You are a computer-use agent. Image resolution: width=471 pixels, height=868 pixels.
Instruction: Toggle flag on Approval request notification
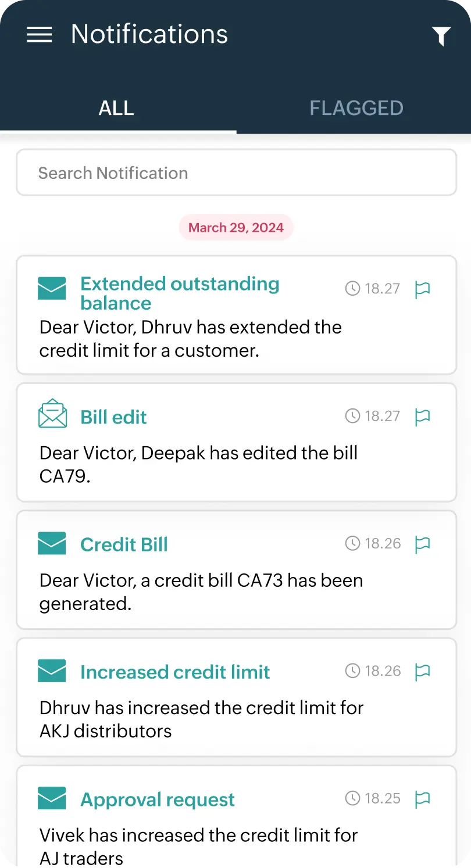point(422,799)
